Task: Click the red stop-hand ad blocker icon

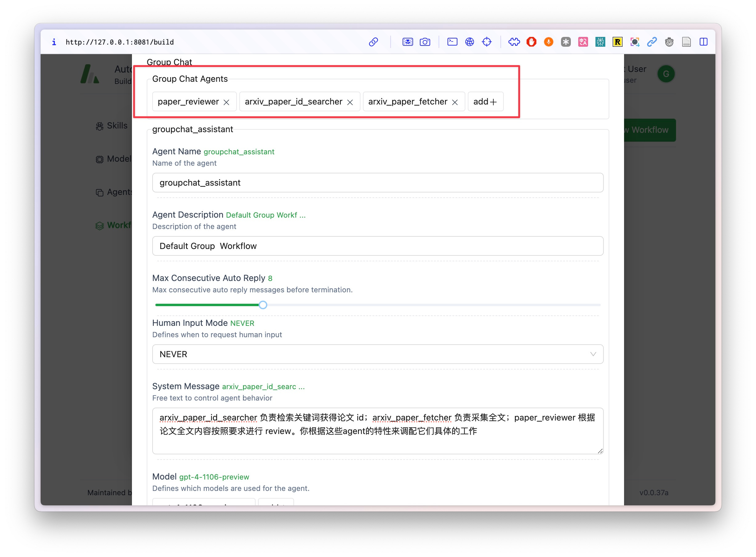Action: click(531, 42)
